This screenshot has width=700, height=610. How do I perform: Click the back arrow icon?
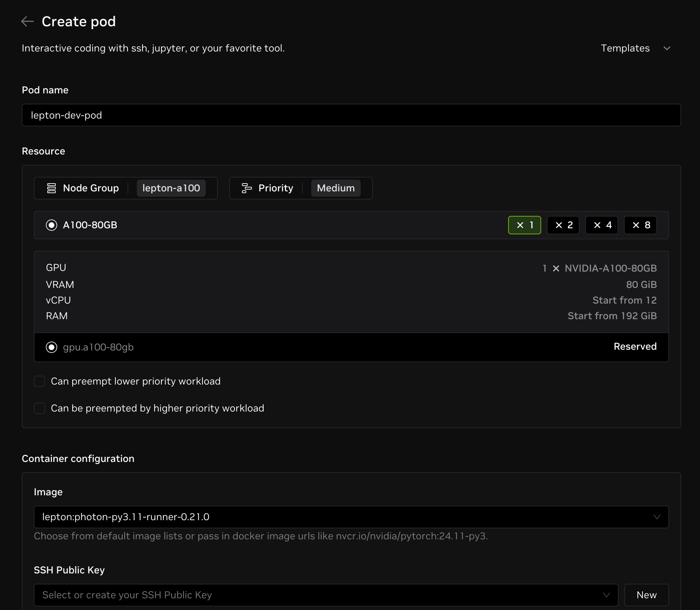point(27,22)
